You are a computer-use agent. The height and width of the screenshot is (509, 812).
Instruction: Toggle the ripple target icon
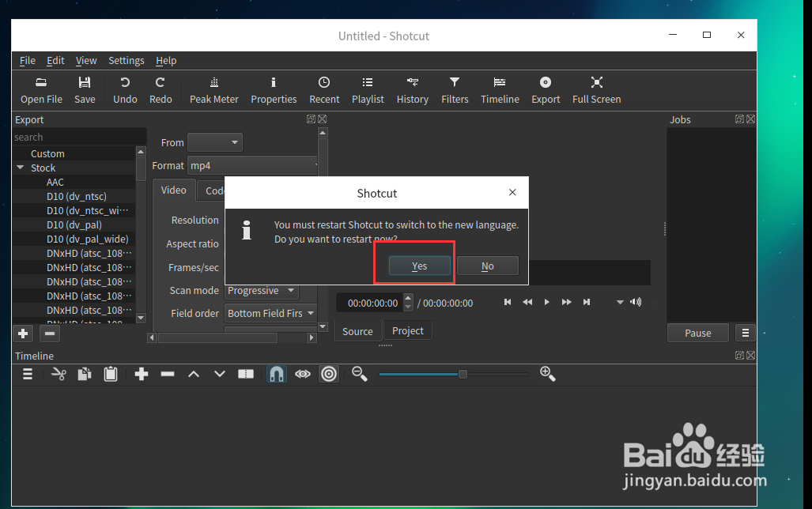pyautogui.click(x=329, y=374)
